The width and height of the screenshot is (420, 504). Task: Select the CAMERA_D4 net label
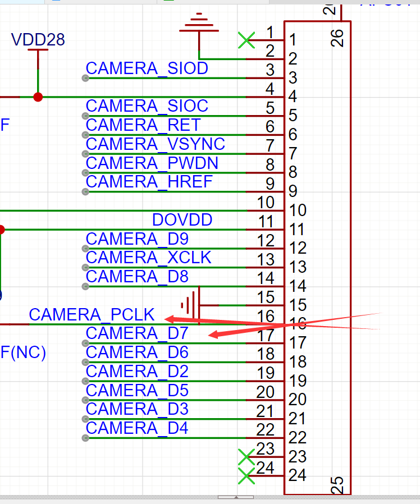coord(136,428)
